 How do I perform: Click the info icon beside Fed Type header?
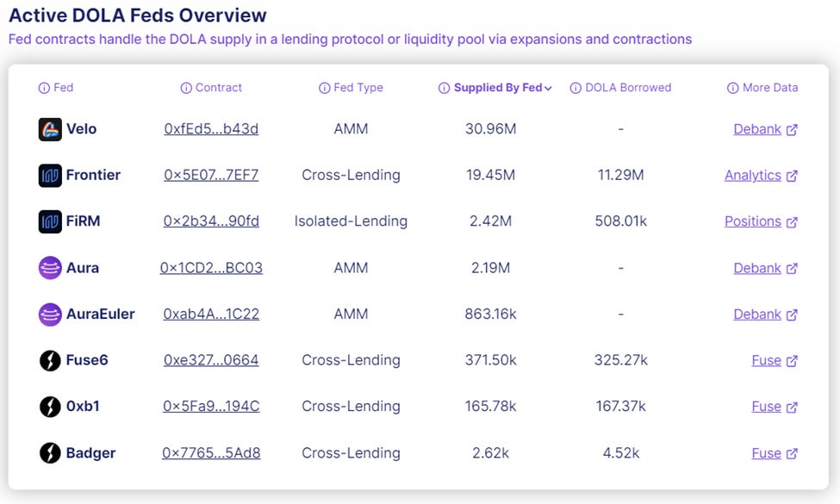(325, 88)
